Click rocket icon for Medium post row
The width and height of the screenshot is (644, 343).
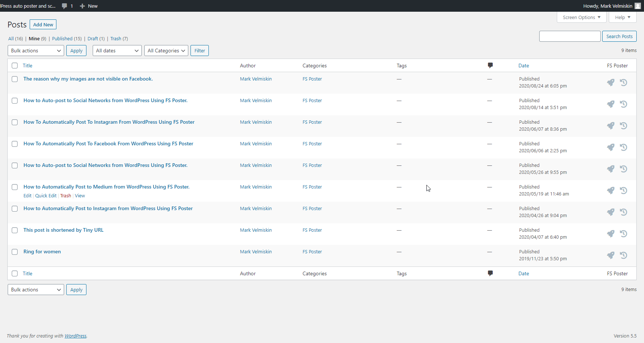[x=611, y=190]
